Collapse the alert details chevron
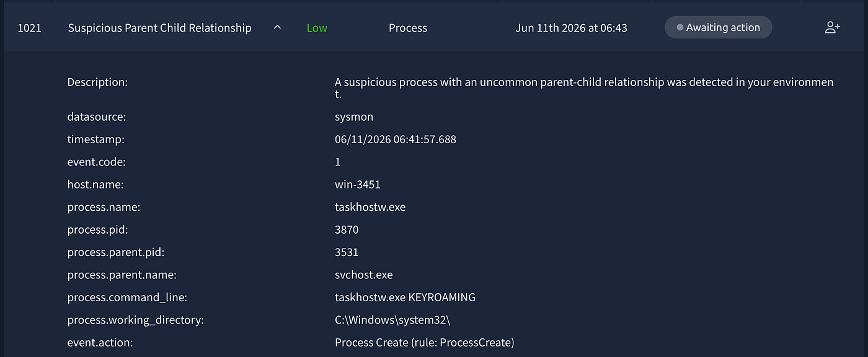This screenshot has height=357, width=868. (277, 27)
